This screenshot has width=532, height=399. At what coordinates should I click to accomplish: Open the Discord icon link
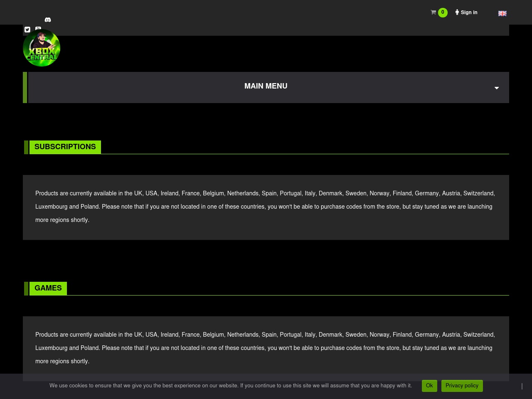tap(48, 20)
